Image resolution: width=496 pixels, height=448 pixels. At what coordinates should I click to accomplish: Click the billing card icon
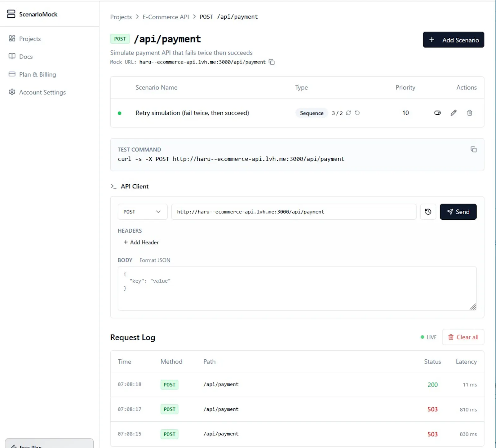[x=12, y=74]
